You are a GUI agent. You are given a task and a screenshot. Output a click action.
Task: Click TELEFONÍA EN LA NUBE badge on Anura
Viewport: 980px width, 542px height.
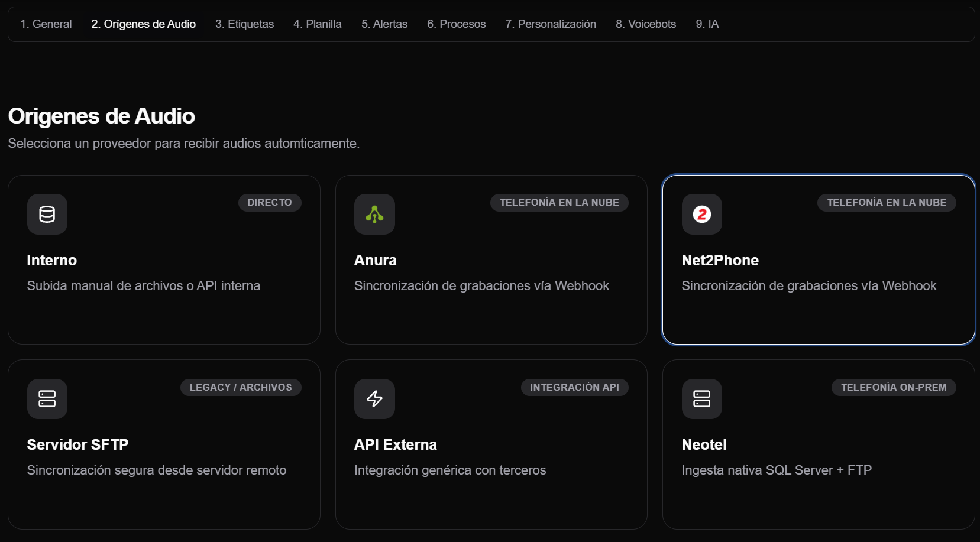coord(559,202)
